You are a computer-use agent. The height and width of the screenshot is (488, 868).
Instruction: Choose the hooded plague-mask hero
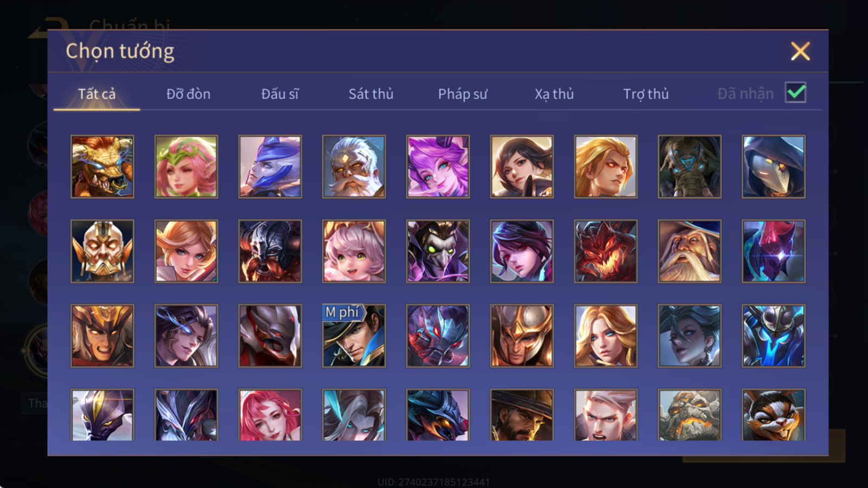pyautogui.click(x=774, y=166)
